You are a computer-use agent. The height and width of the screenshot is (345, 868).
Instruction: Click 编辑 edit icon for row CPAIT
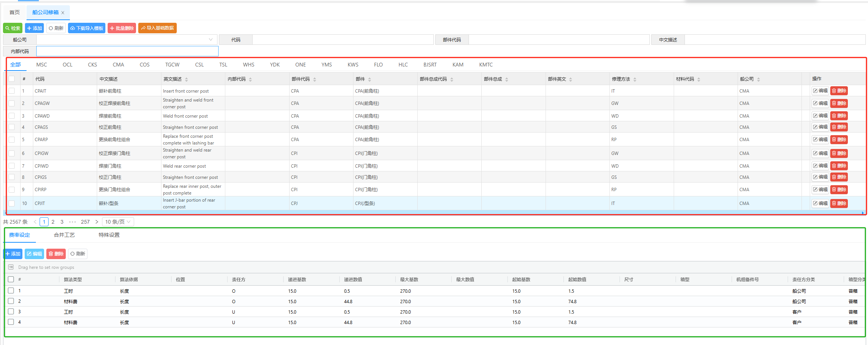[820, 91]
